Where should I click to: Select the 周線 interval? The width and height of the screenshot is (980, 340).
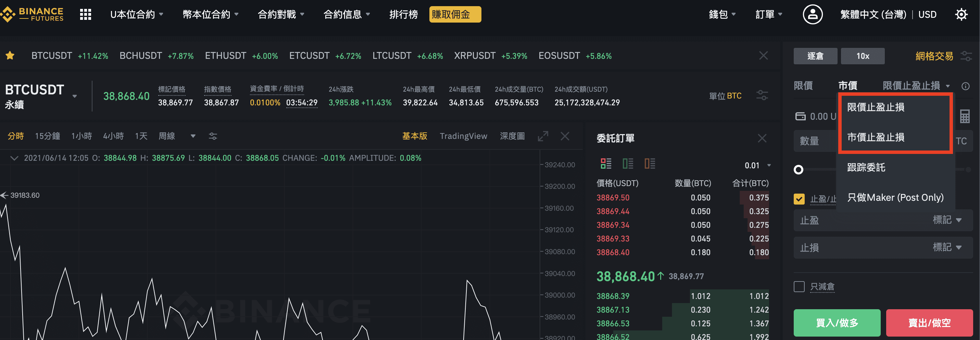coord(167,136)
